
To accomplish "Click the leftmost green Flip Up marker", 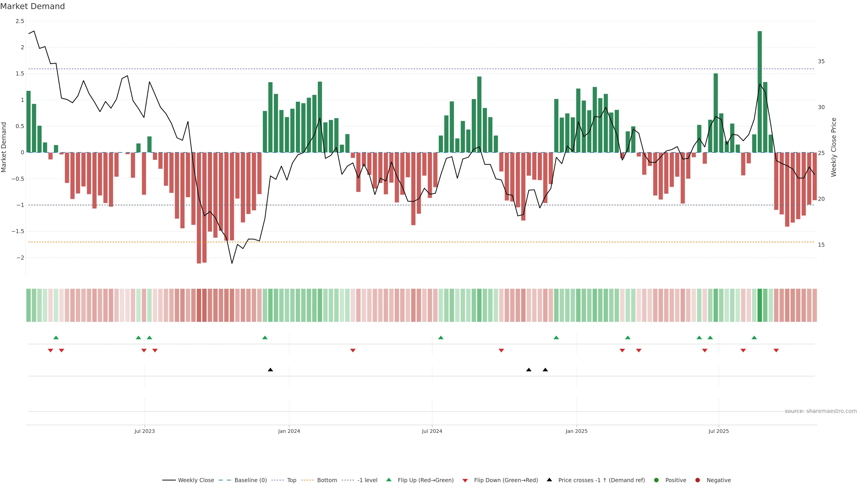I will tap(56, 338).
